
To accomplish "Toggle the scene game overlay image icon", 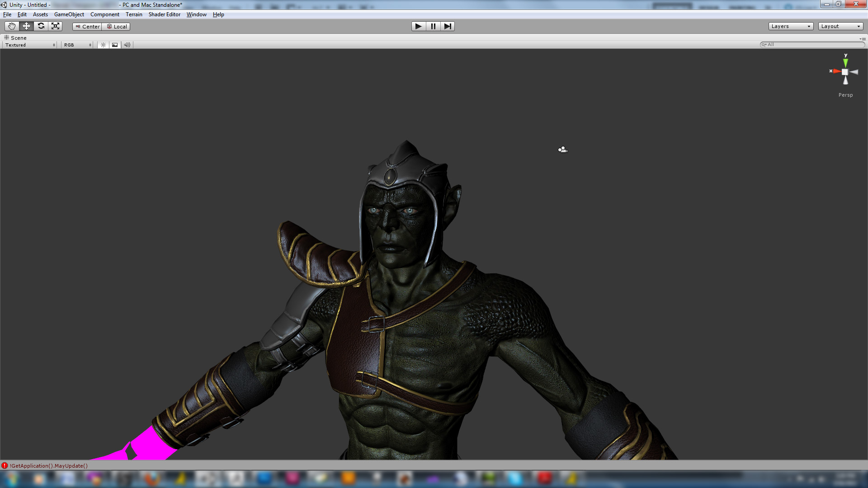I will pyautogui.click(x=115, y=45).
